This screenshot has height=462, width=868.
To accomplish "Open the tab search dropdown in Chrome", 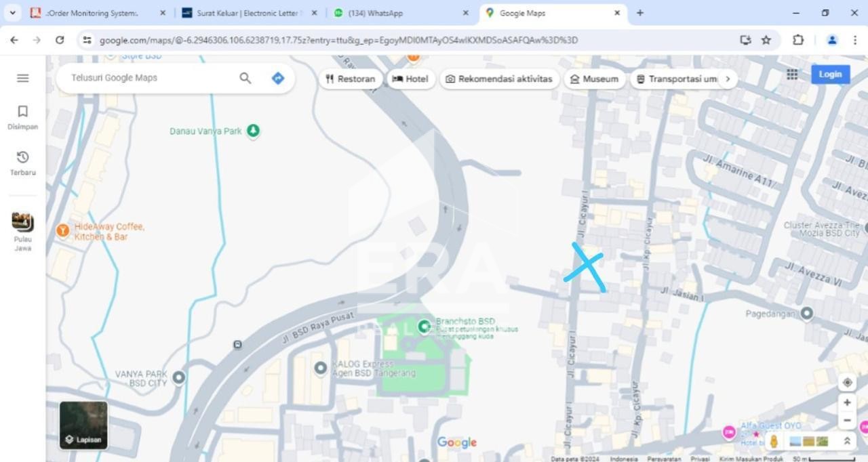I will click(12, 13).
